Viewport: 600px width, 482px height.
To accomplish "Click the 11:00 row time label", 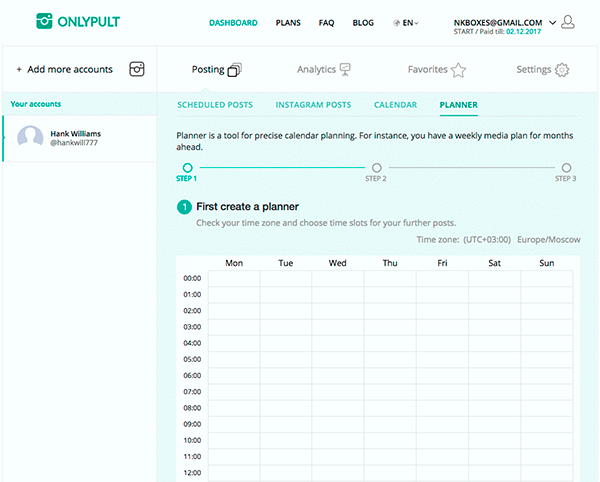I will coord(192,457).
